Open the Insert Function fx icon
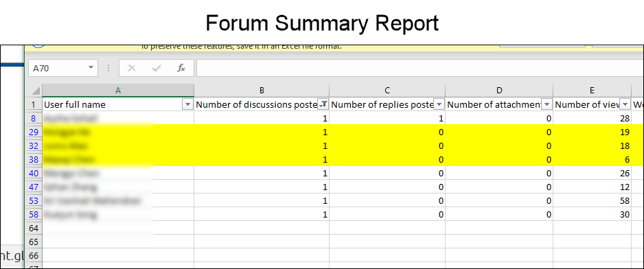Viewport: 644px width, 269px height. [x=181, y=68]
